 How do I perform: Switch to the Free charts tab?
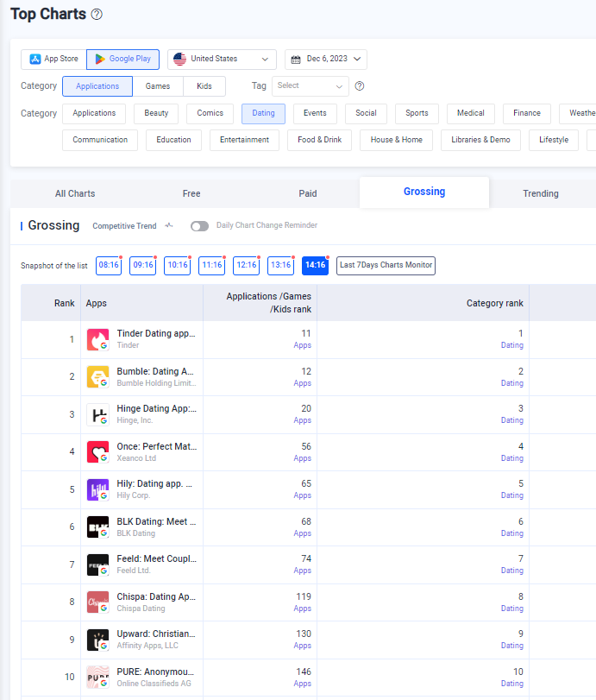(x=191, y=193)
